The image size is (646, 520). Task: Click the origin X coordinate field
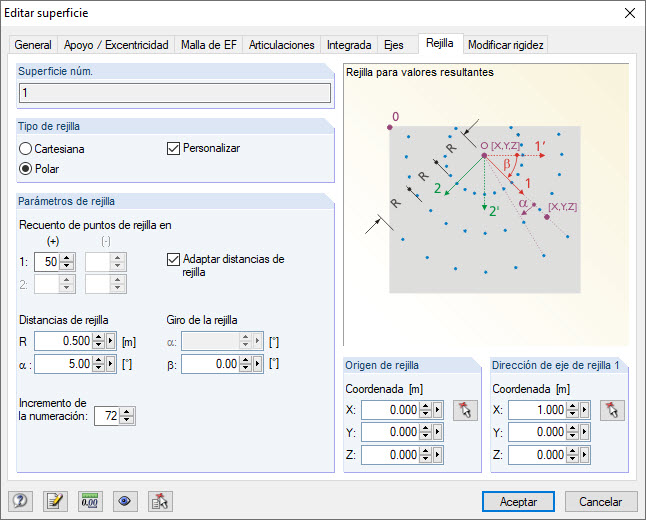(x=390, y=410)
